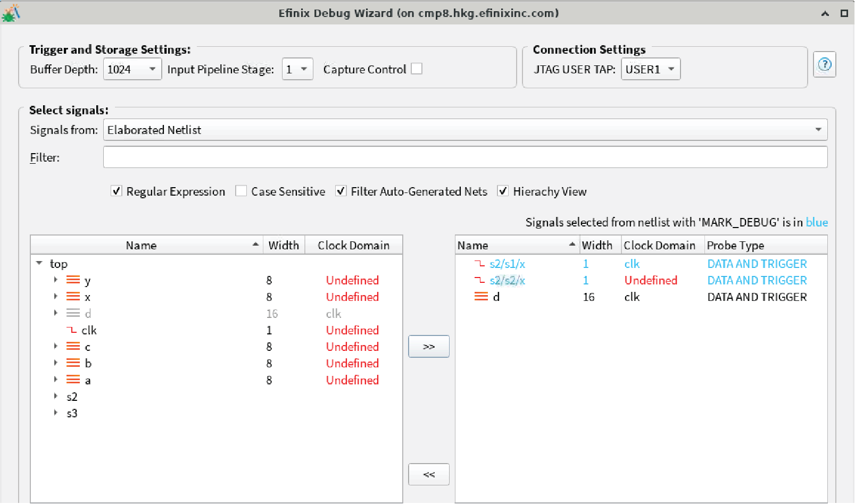Open the JTAG USER TAP dropdown
The height and width of the screenshot is (504, 855).
650,69
